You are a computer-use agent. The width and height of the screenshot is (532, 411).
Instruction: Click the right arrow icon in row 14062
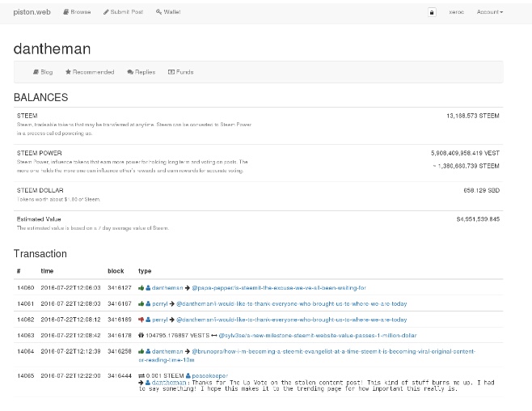click(172, 320)
